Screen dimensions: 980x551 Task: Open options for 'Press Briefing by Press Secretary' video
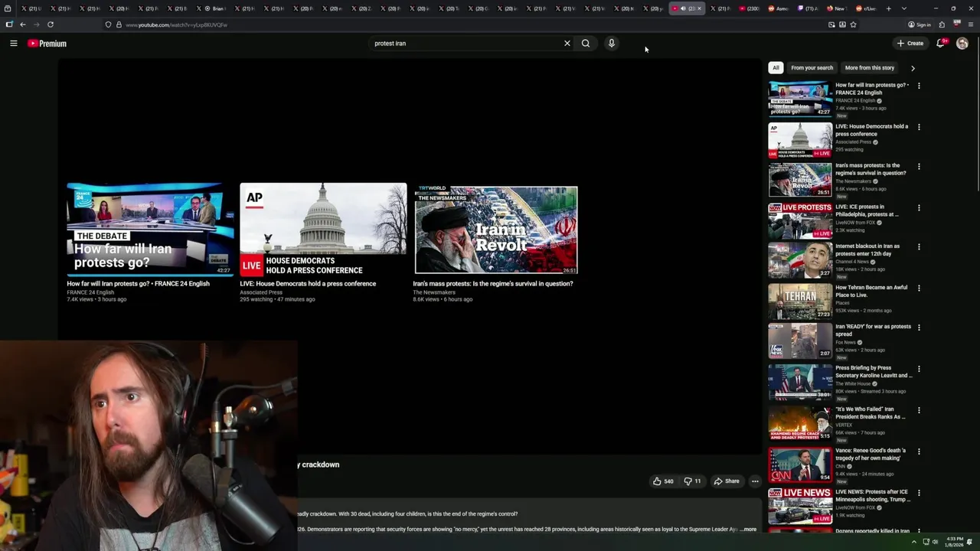click(919, 369)
